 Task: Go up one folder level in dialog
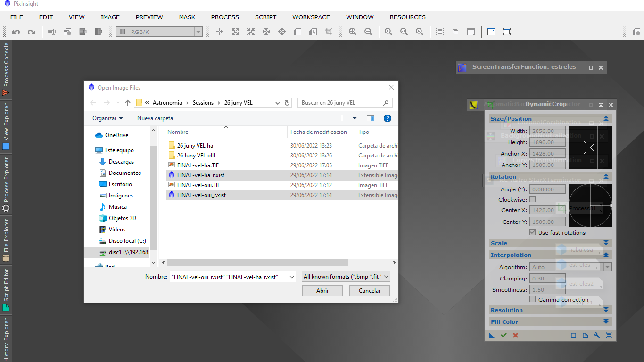pyautogui.click(x=127, y=103)
